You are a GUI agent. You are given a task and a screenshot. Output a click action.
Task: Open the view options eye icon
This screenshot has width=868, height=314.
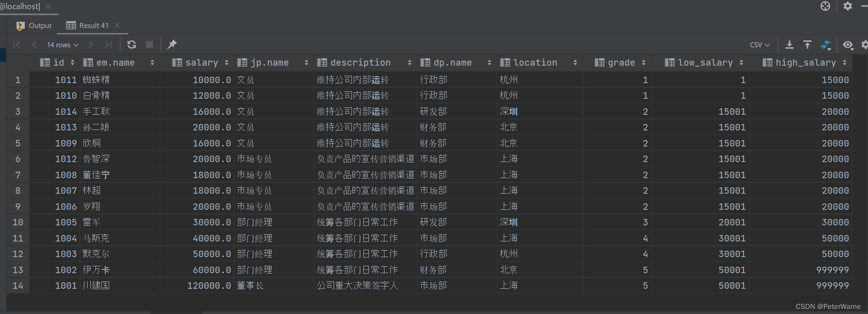848,45
